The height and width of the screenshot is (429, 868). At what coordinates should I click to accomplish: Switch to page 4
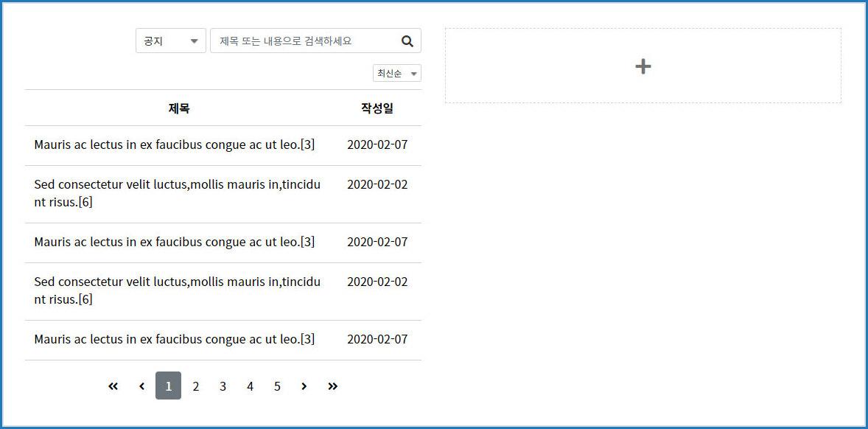tap(250, 386)
